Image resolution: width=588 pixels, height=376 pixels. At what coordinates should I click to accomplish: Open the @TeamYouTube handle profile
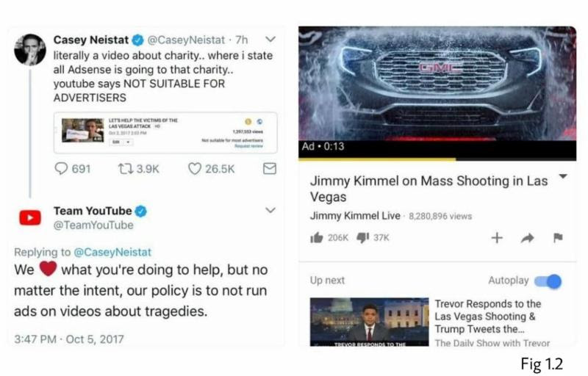[x=93, y=225]
